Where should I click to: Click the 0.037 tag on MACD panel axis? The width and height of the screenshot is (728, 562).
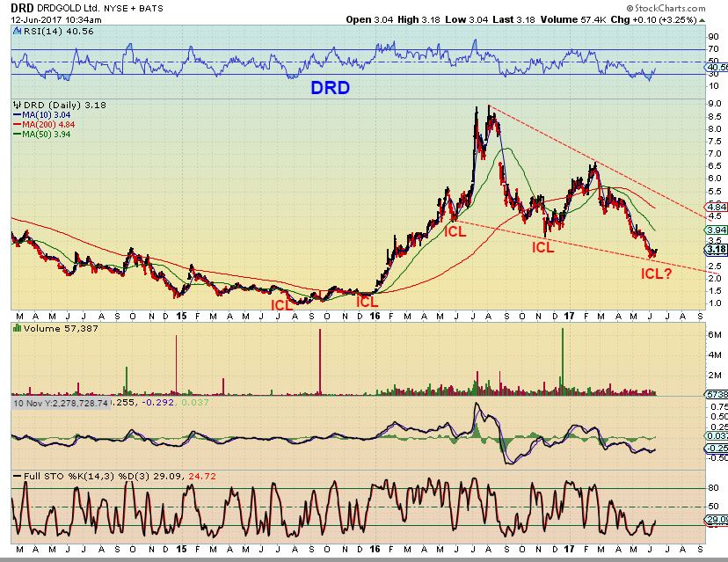click(717, 435)
